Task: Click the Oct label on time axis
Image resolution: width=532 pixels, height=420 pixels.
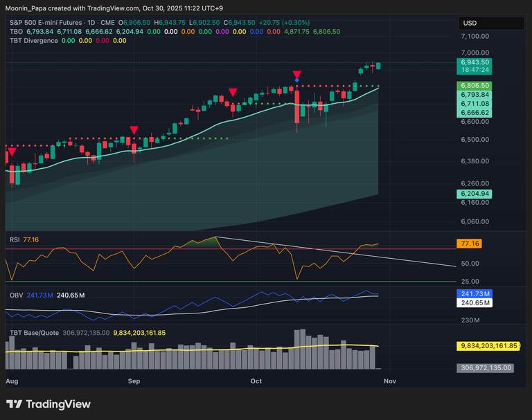Action: click(x=256, y=381)
